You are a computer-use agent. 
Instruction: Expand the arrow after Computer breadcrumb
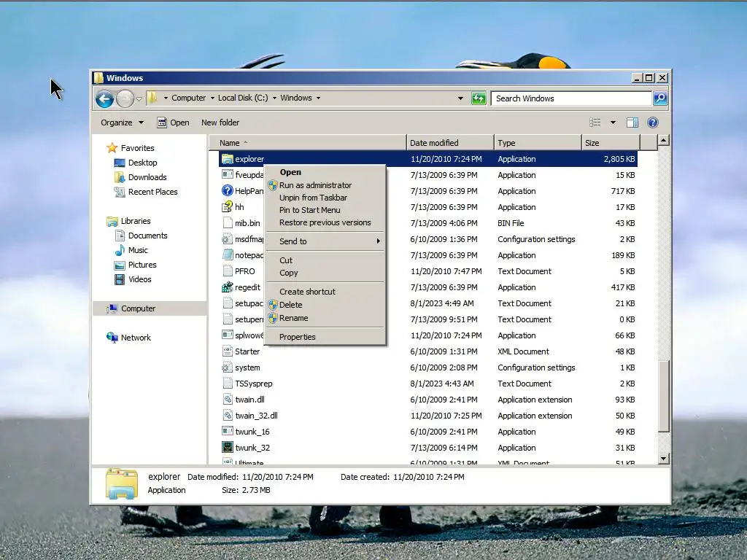coord(212,98)
